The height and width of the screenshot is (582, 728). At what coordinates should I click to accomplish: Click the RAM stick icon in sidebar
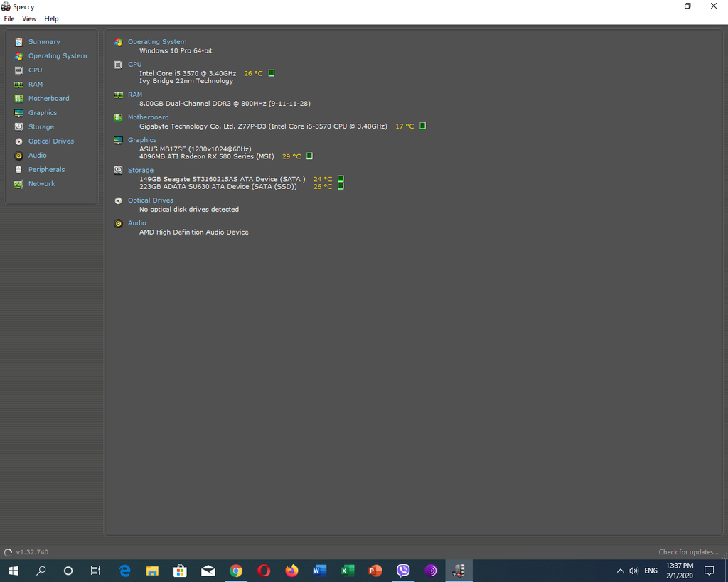click(18, 85)
